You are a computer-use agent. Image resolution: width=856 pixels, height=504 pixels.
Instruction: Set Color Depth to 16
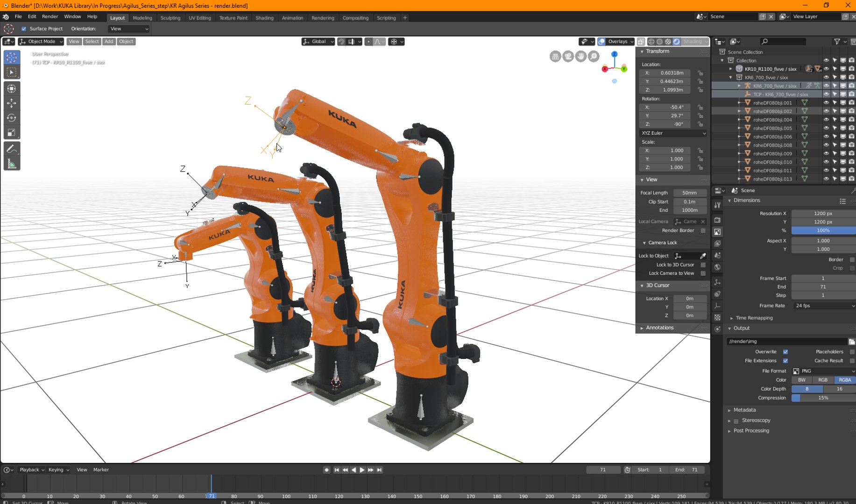click(839, 389)
